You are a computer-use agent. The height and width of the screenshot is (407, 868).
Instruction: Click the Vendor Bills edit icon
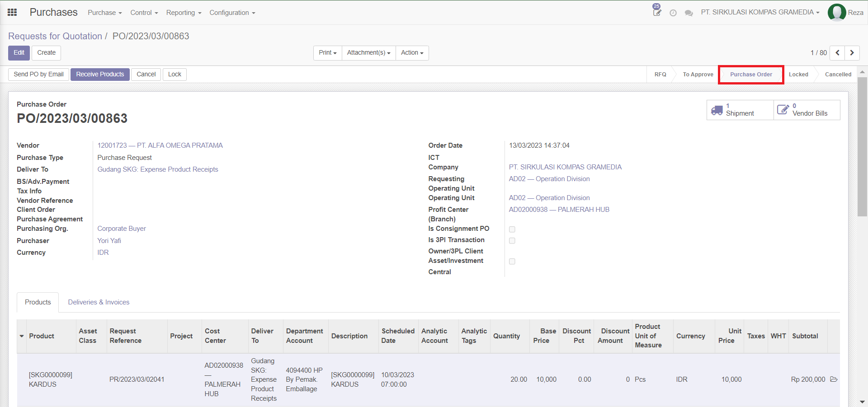783,109
